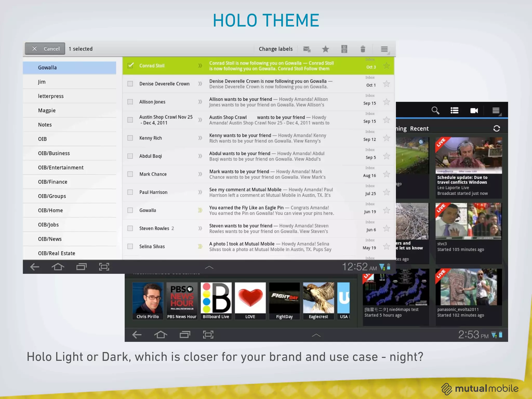Screen dimensions: 532x399
Task: Star the Oct 1 Denise email
Action: click(x=387, y=84)
